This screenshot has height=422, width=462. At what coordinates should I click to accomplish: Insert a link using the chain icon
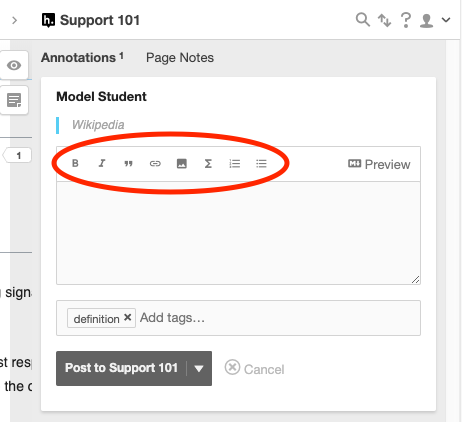(x=155, y=164)
